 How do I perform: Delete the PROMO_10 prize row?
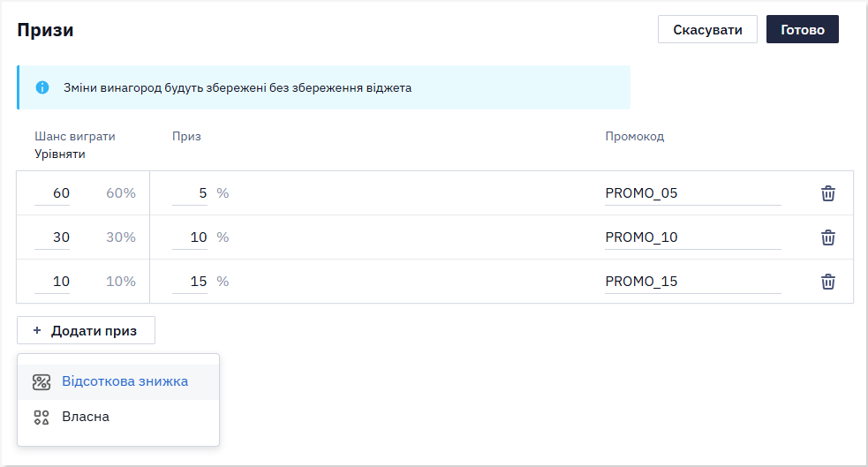click(827, 237)
